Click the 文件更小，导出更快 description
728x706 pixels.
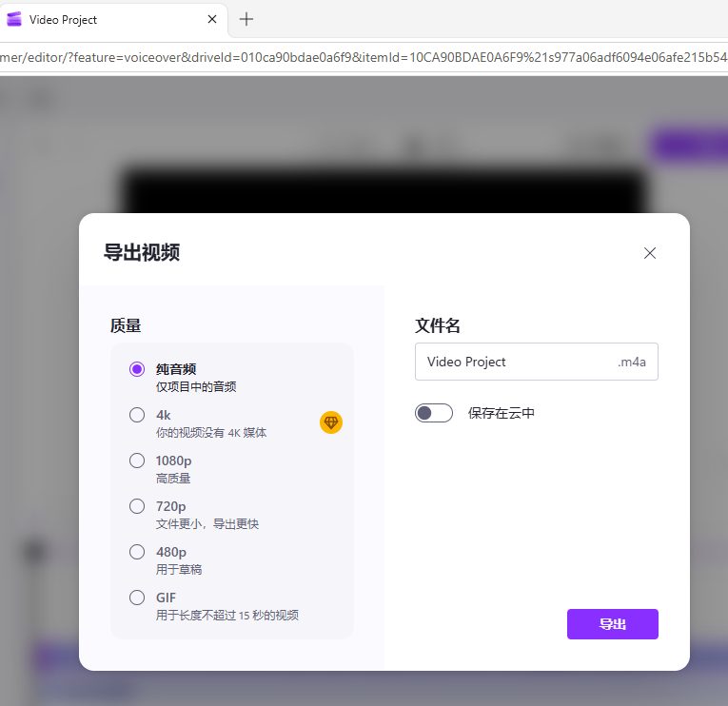coord(207,524)
